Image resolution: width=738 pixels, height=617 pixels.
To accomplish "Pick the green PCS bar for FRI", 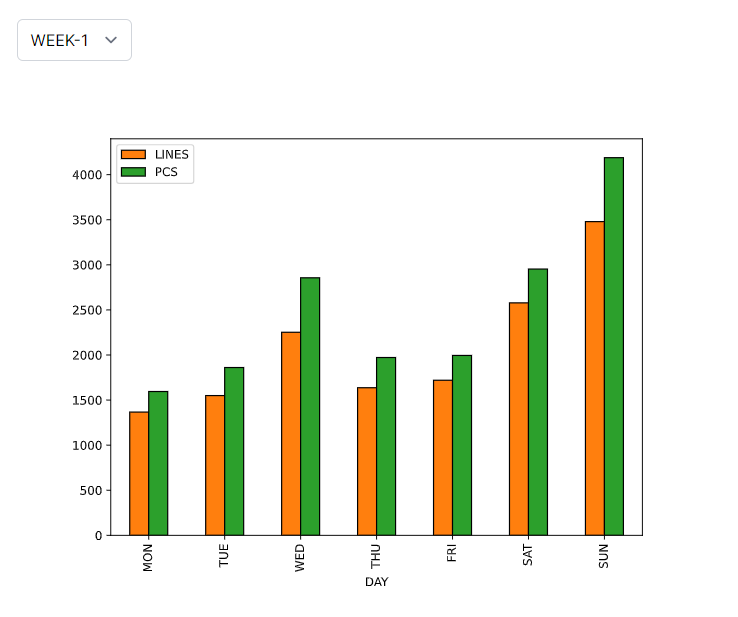I will point(462,445).
